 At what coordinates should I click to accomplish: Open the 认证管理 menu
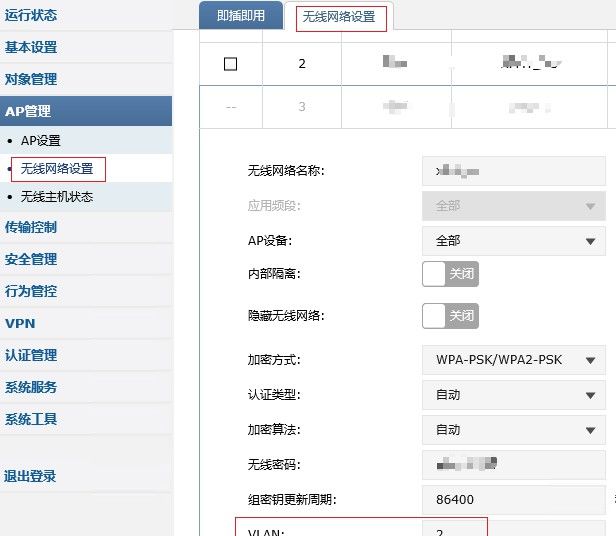coord(86,356)
